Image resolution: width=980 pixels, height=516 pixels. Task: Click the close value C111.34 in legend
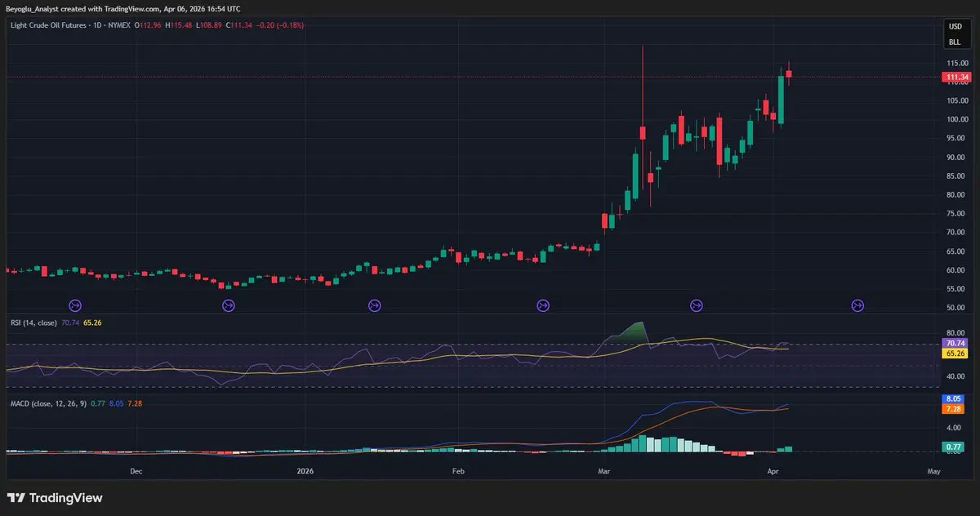pos(241,25)
